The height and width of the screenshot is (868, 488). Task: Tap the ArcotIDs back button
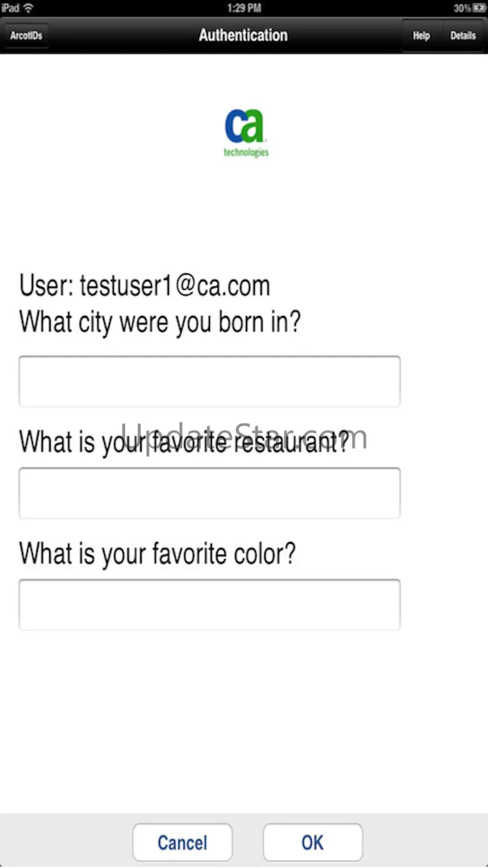click(x=26, y=36)
